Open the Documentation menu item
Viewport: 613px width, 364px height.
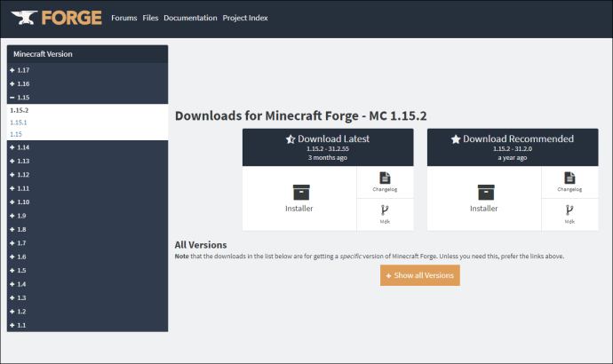tap(190, 18)
